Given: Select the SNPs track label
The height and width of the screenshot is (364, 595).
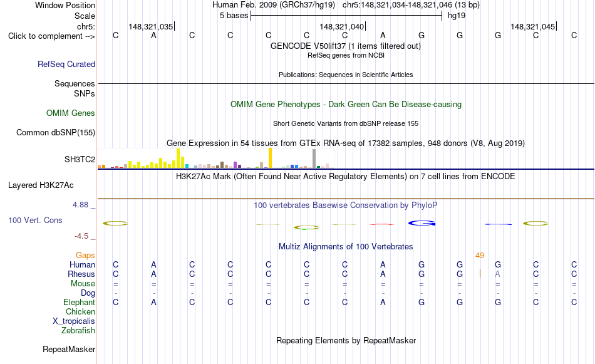Looking at the screenshot, I should tap(85, 93).
